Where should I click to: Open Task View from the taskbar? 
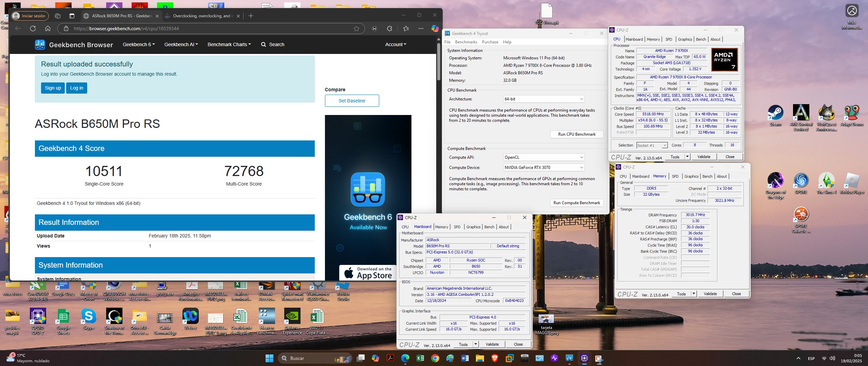361,358
